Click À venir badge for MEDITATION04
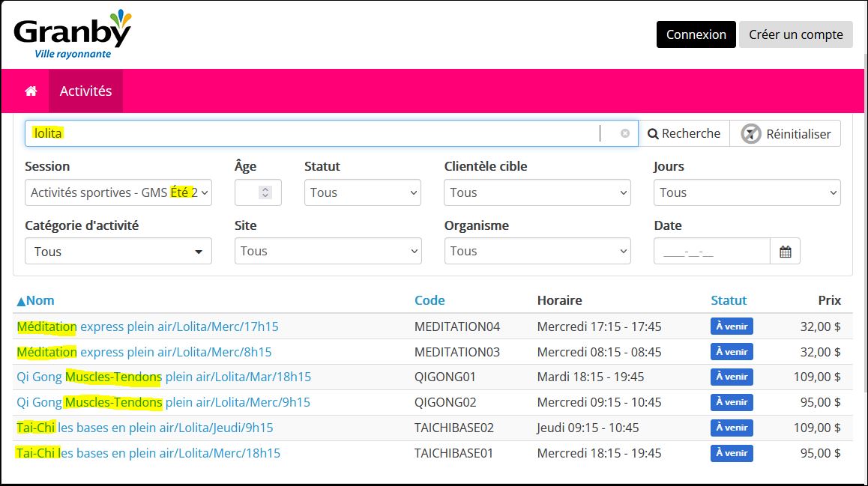 click(732, 326)
